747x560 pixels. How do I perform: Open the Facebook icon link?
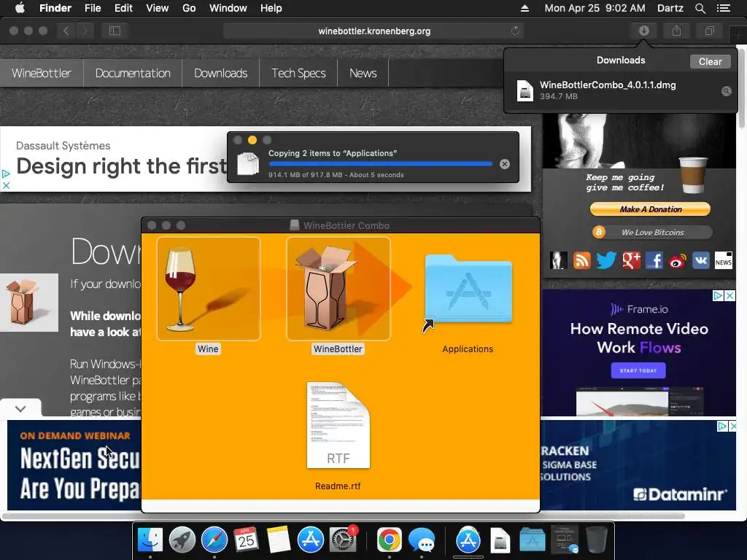coord(654,260)
